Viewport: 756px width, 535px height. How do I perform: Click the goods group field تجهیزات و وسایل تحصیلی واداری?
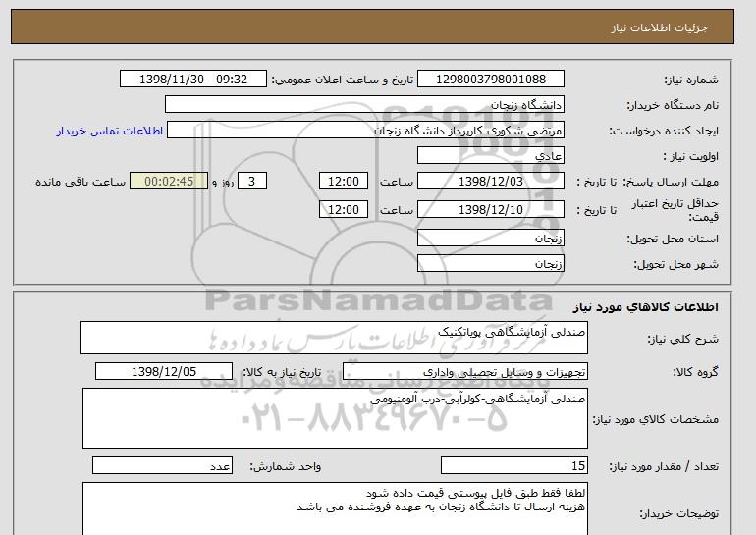click(465, 372)
